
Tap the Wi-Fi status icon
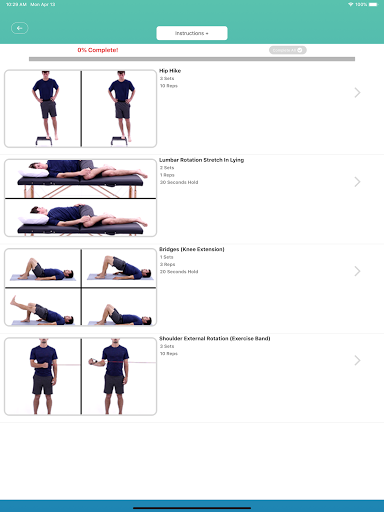click(351, 4)
